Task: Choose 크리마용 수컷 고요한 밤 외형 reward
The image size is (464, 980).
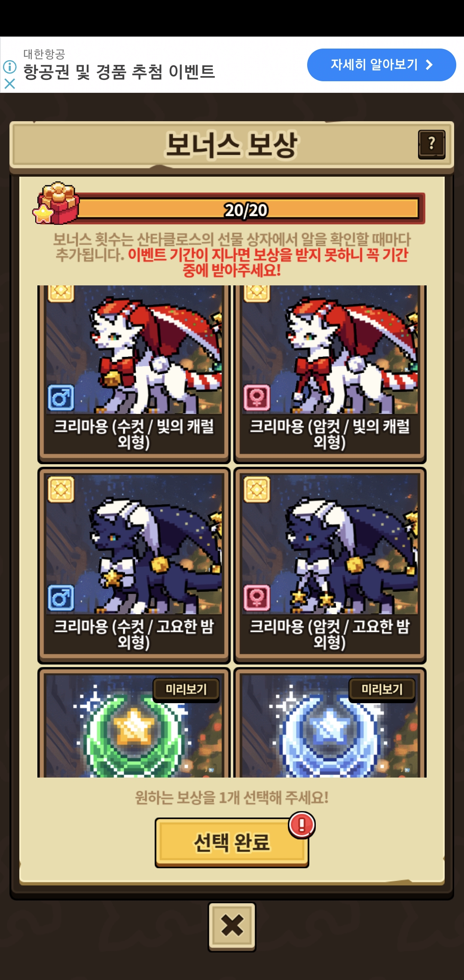Action: 134,566
